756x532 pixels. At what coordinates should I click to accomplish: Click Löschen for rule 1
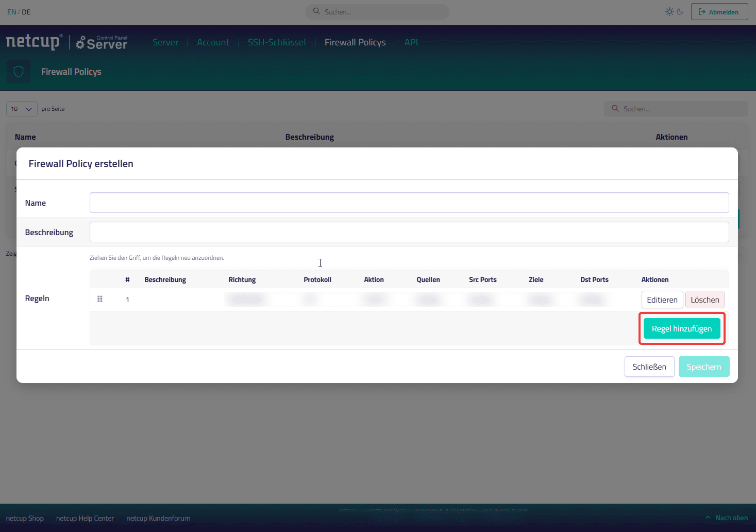click(705, 300)
